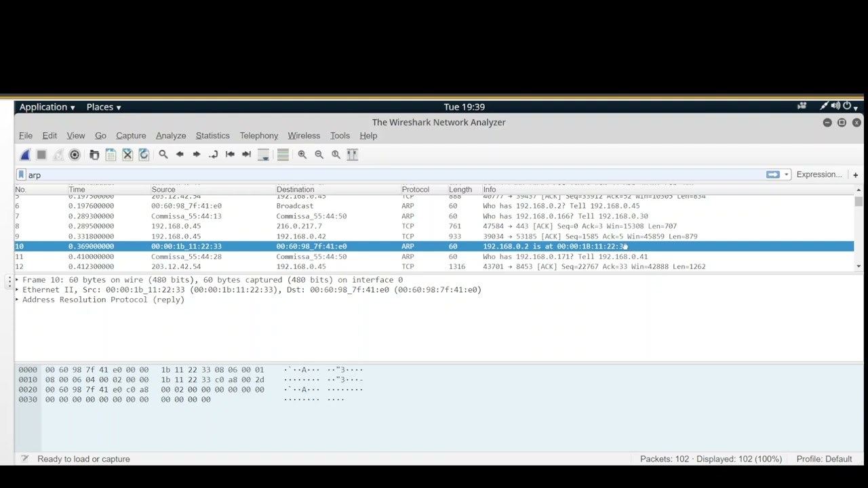
Task: Click the display filter bookmark icon
Action: [21, 175]
